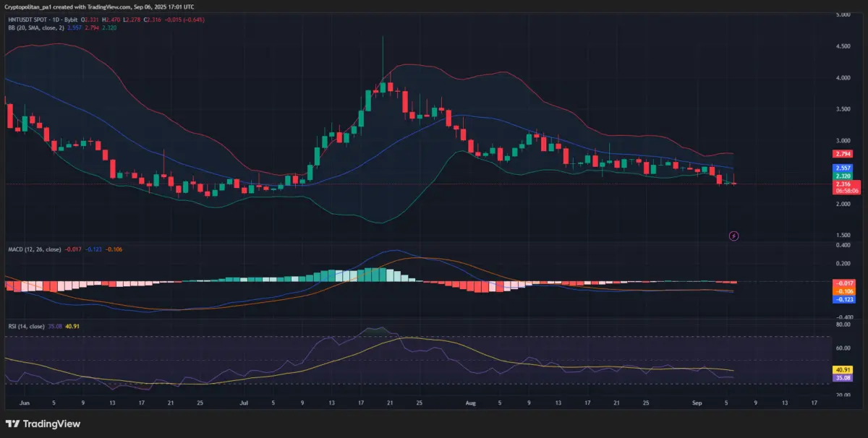
Task: Click the O2.331 open value in the legend
Action: 90,20
